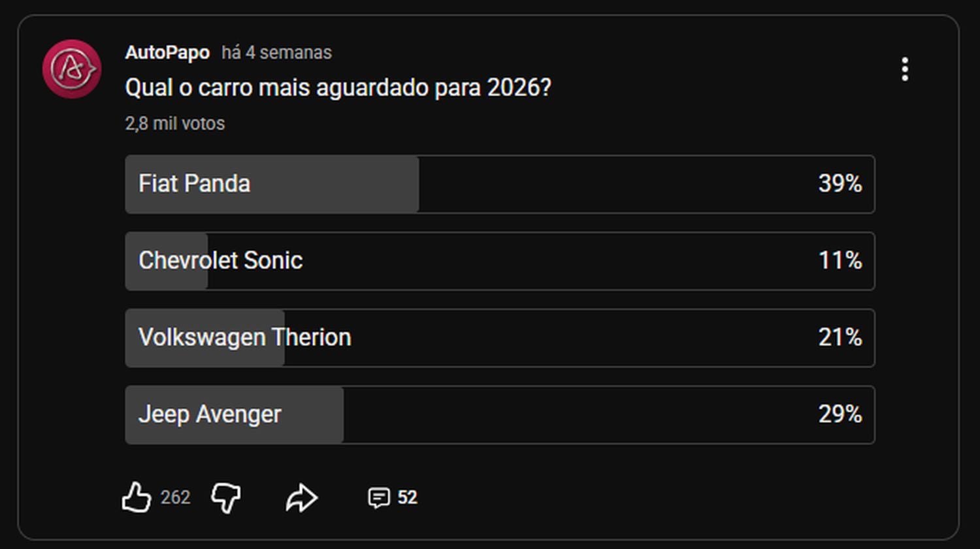The image size is (980, 549).
Task: Share the poll via share arrow
Action: pyautogui.click(x=301, y=497)
